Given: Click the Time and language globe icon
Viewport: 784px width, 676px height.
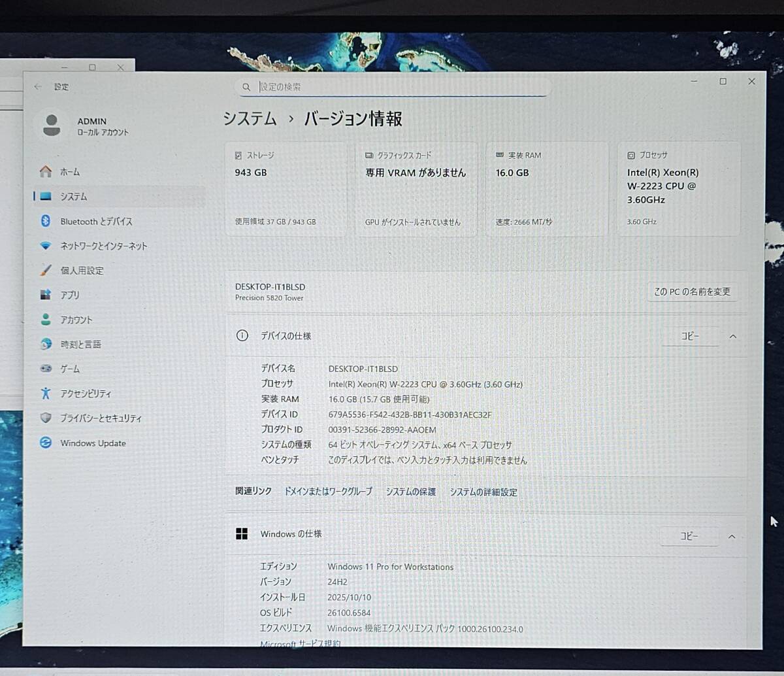Looking at the screenshot, I should tap(45, 344).
